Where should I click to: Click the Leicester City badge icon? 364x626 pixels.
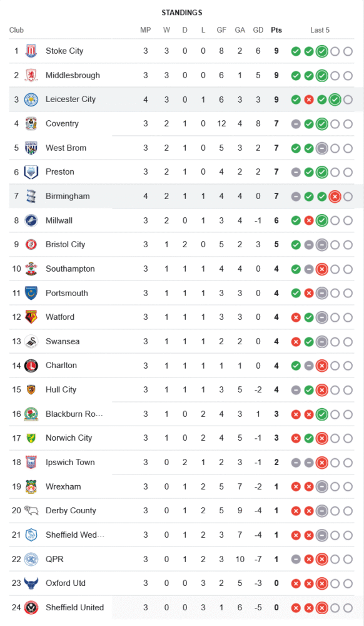[31, 100]
